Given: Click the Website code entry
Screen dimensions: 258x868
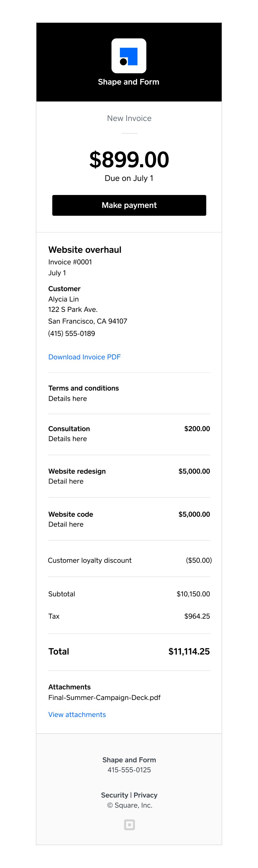Looking at the screenshot, I should click(x=71, y=514).
